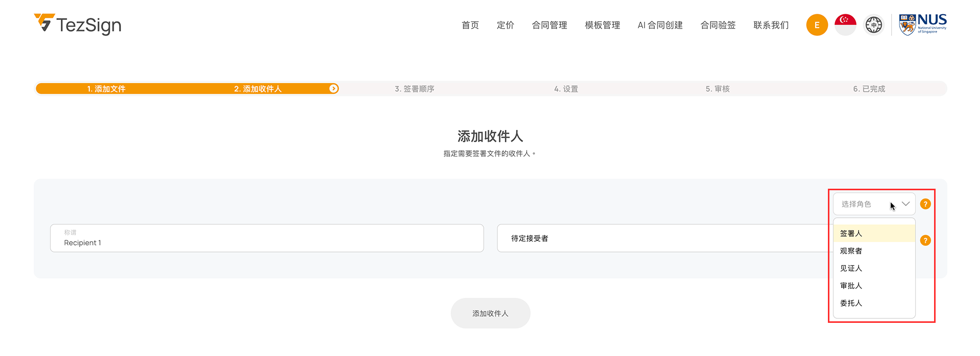This screenshot has height=356, width=980.
Task: Click help icon beside 选择角色 dropdown
Action: pos(925,204)
